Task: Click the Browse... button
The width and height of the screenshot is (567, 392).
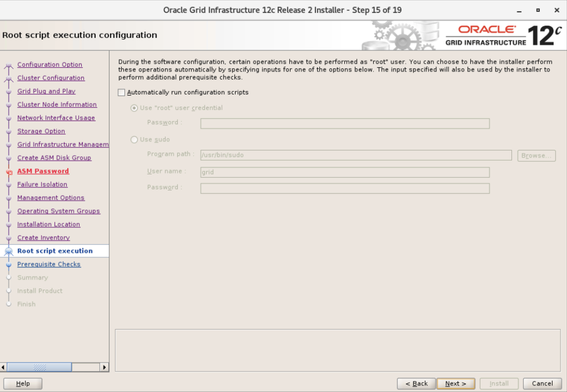Action: (x=536, y=156)
